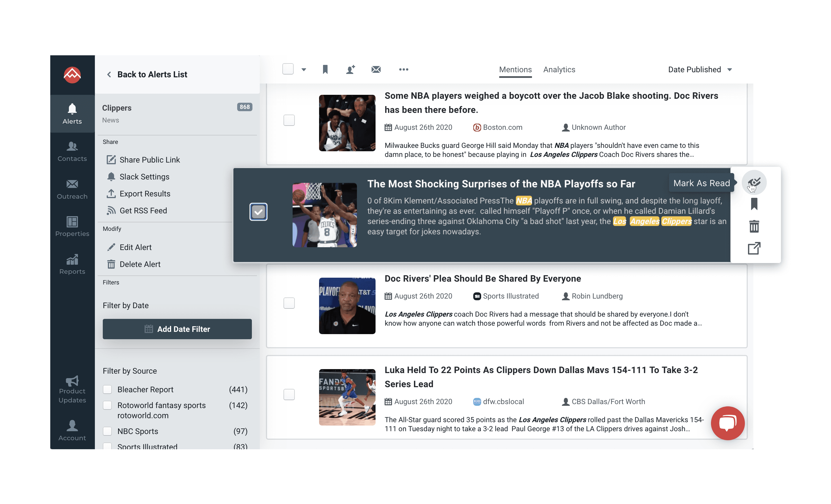Check the Bleacher Report source filter
This screenshot has height=504, width=831.
107,389
